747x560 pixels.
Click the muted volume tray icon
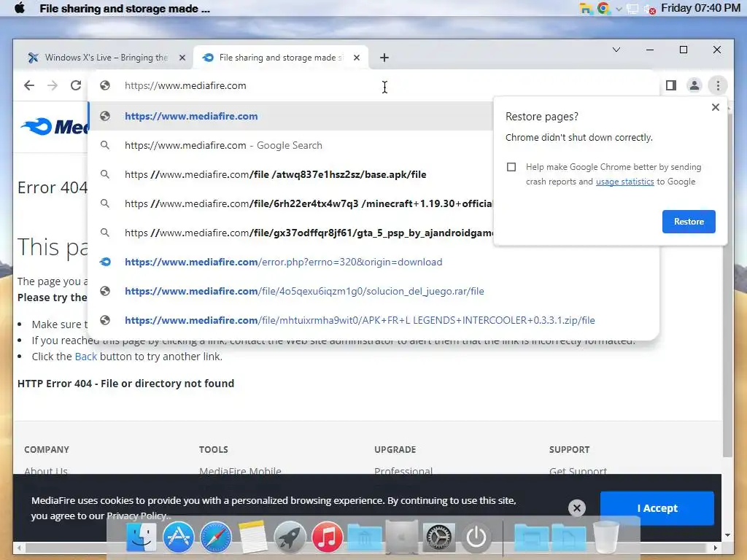coord(649,9)
